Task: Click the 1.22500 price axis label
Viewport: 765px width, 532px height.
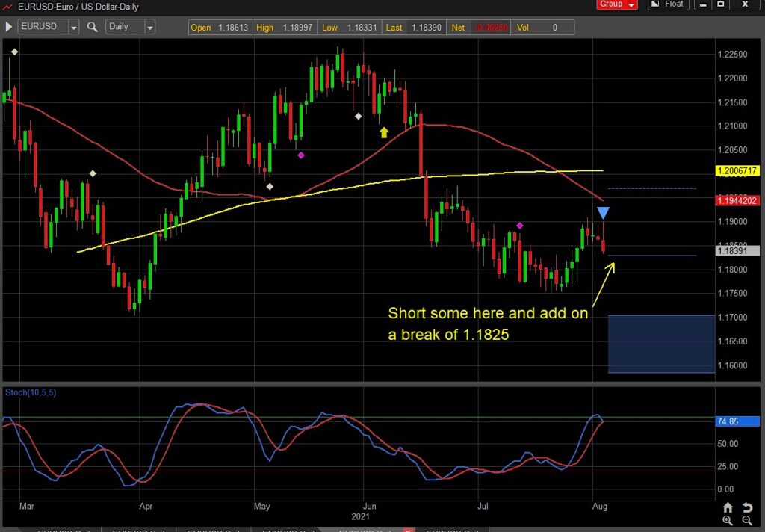Action: point(732,55)
